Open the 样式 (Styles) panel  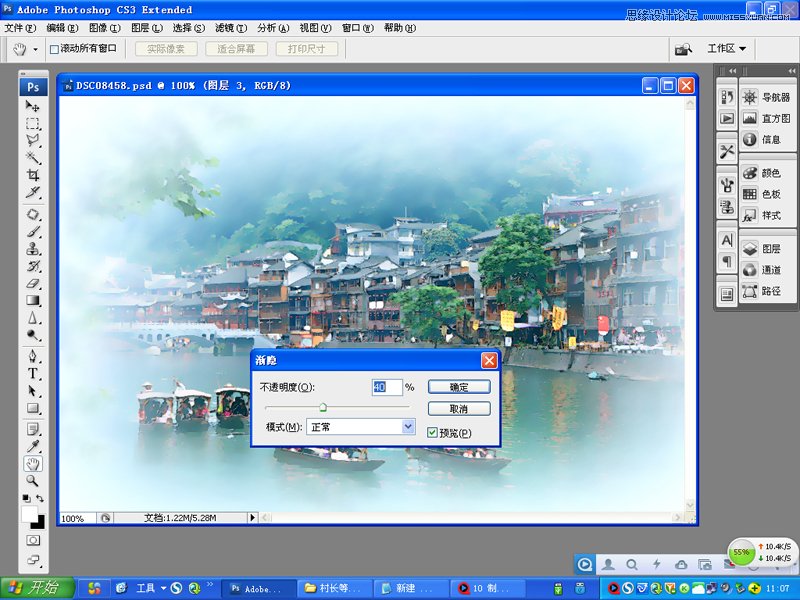770,216
